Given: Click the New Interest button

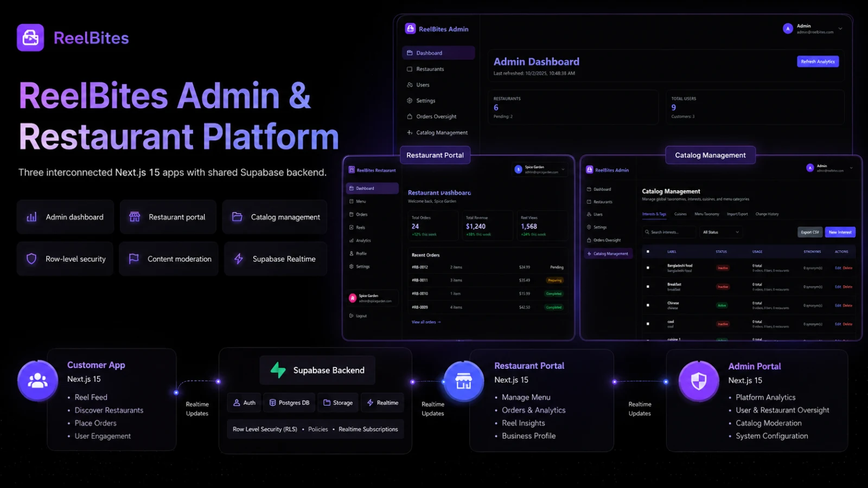Looking at the screenshot, I should 840,232.
